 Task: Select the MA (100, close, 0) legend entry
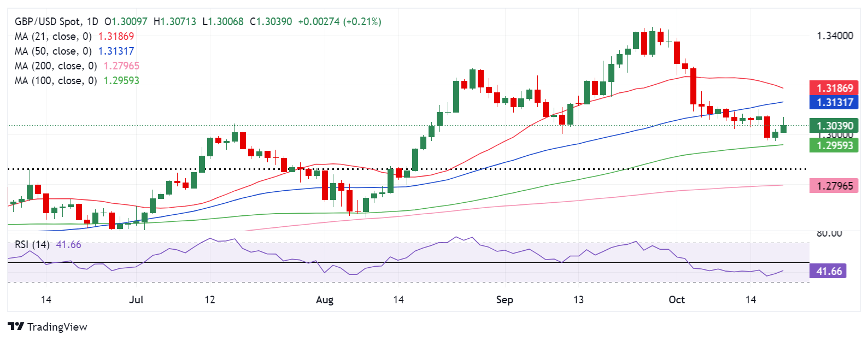(x=56, y=81)
